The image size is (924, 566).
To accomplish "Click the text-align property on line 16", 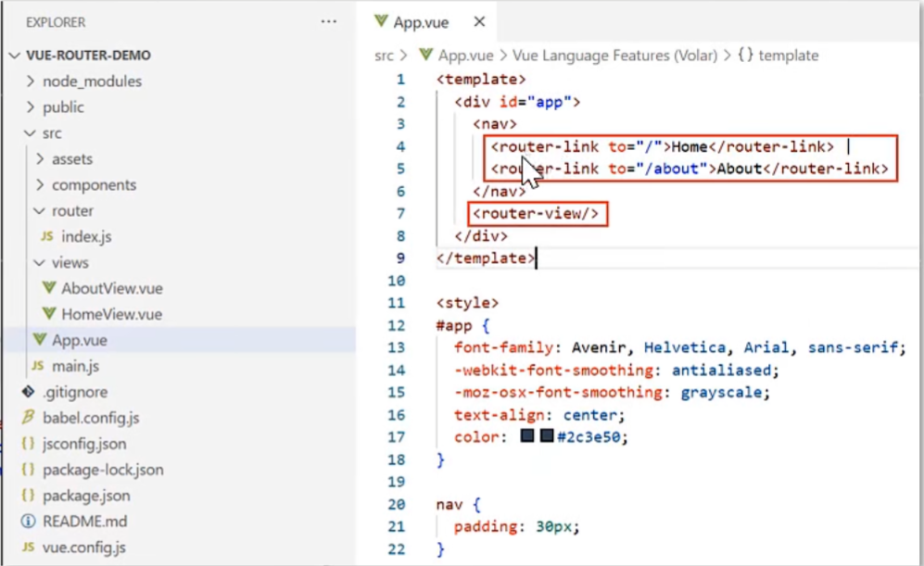I will point(500,415).
